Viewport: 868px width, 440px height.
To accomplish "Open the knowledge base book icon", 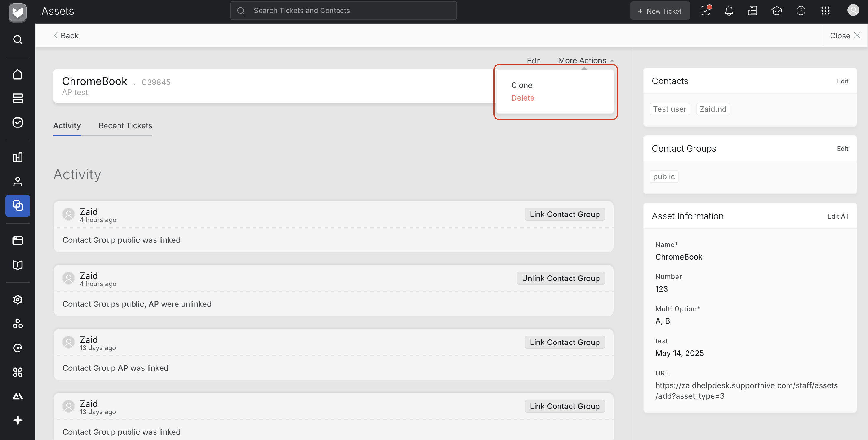I will click(17, 265).
